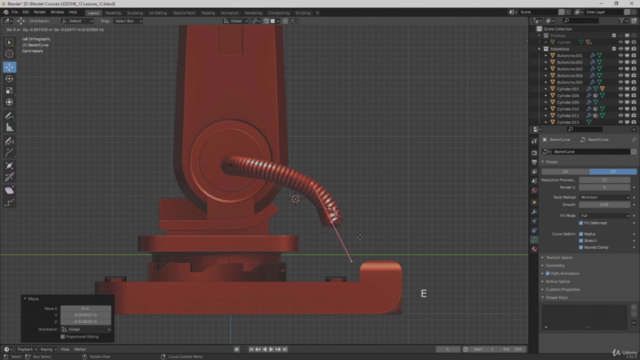The width and height of the screenshot is (640, 360).
Task: Open the Material properties tab
Action: click(x=534, y=249)
